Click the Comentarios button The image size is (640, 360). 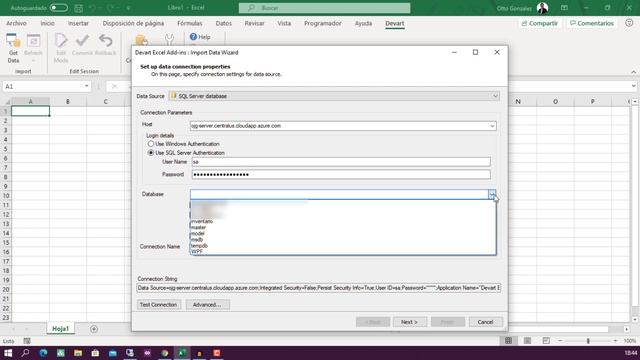click(x=592, y=23)
